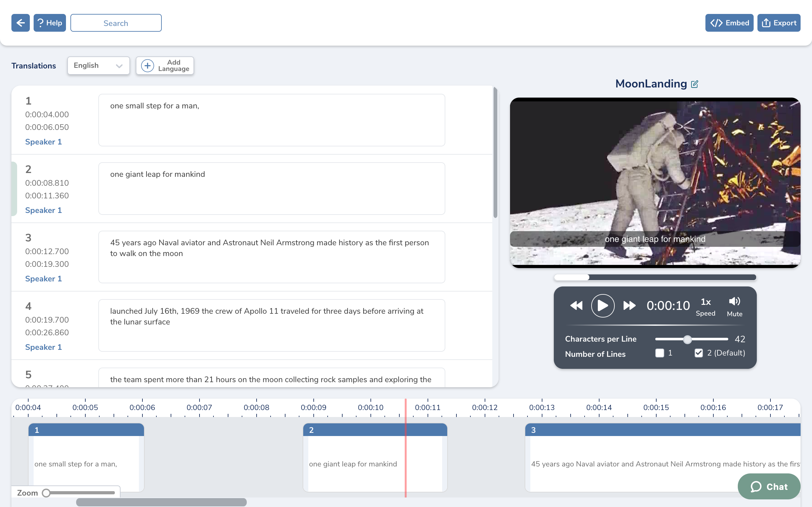The height and width of the screenshot is (507, 812).
Task: Mute audio with the speaker icon
Action: tap(734, 301)
